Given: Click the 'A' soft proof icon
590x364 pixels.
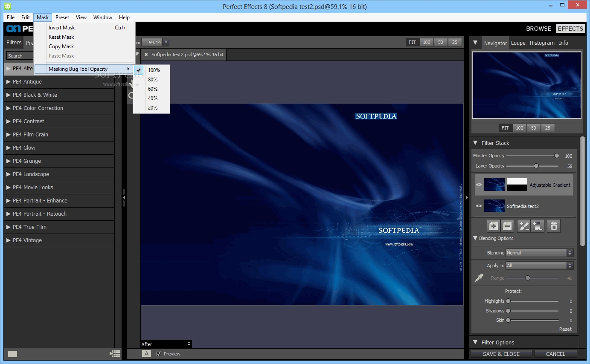Looking at the screenshot, I should [146, 353].
